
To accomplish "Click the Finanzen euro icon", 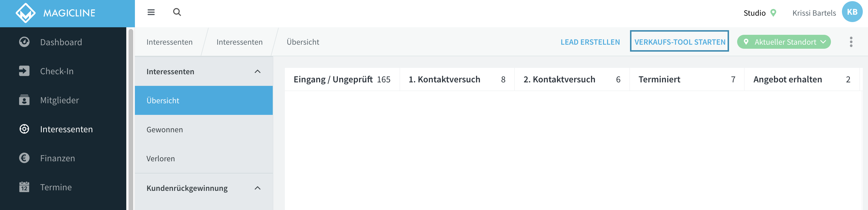I will click(x=24, y=158).
